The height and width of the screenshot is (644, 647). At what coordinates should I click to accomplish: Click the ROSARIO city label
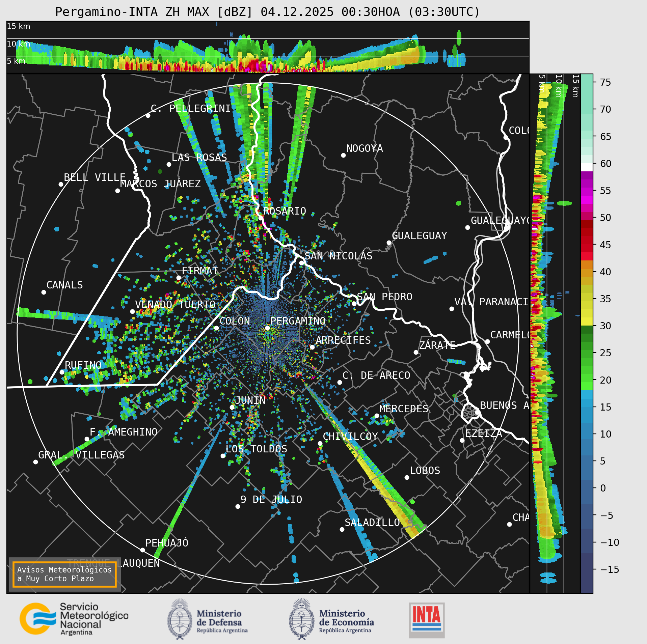[285, 211]
